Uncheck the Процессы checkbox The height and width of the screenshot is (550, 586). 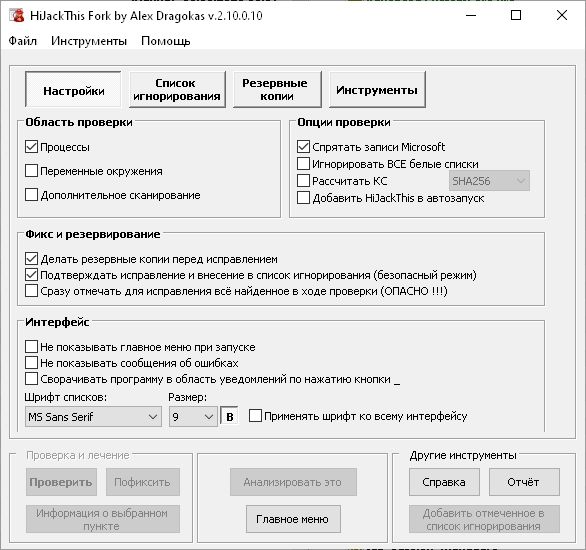31,147
